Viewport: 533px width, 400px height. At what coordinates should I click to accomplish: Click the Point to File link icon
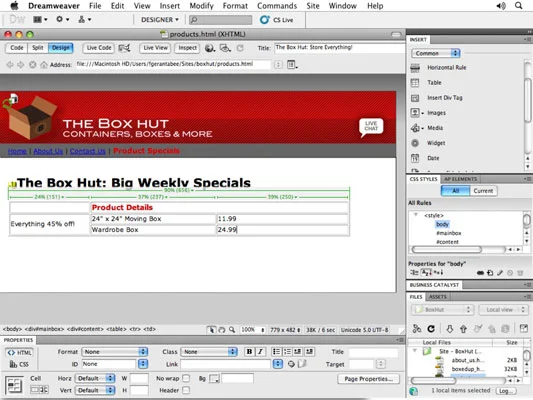[x=291, y=364]
